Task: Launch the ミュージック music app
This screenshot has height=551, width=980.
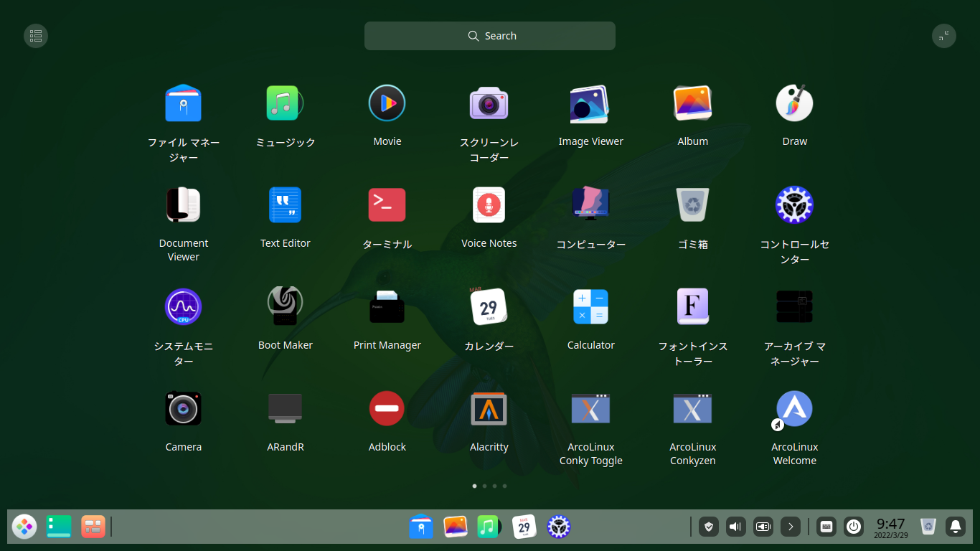Action: [286, 104]
